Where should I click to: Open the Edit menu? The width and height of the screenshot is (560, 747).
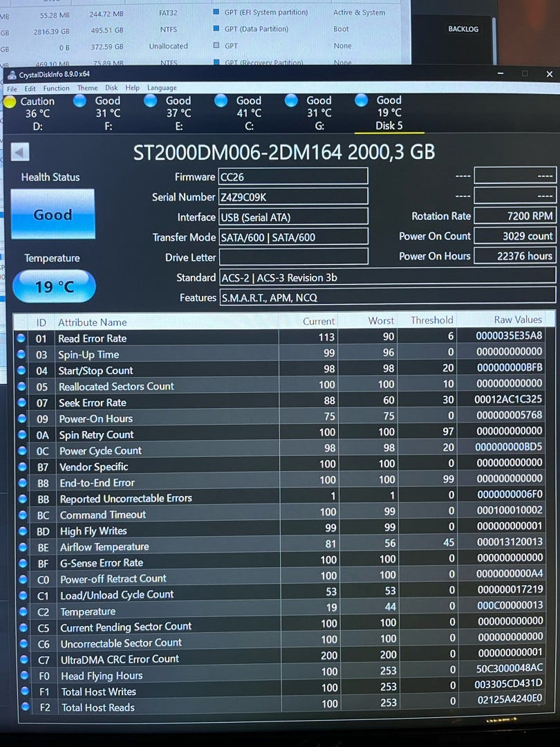pyautogui.click(x=30, y=89)
